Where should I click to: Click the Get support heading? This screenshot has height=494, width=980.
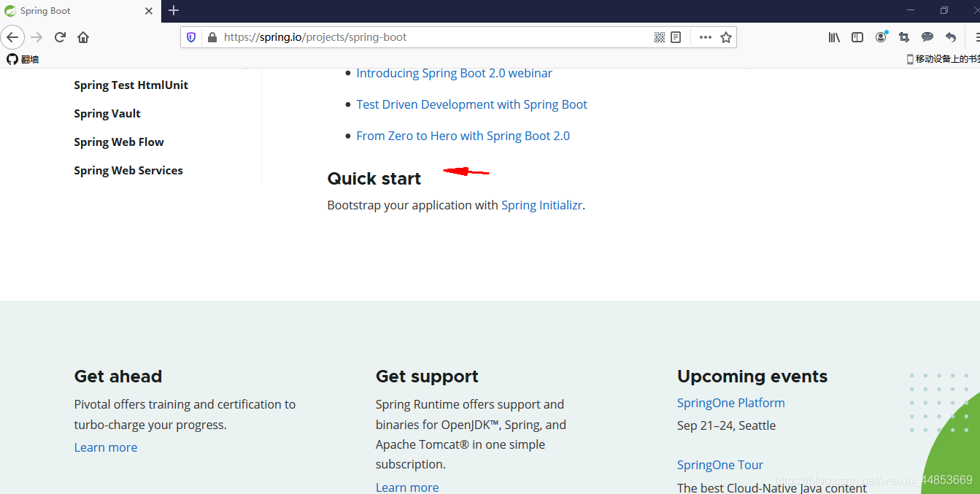(427, 377)
